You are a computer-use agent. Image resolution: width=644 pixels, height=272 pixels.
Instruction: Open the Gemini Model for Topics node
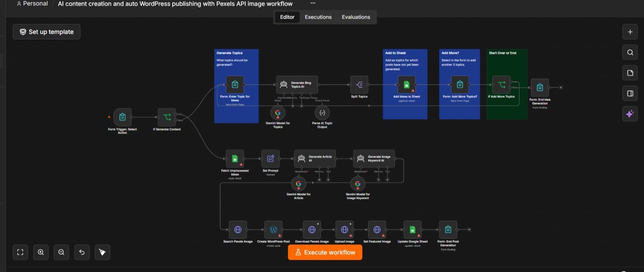(x=278, y=113)
